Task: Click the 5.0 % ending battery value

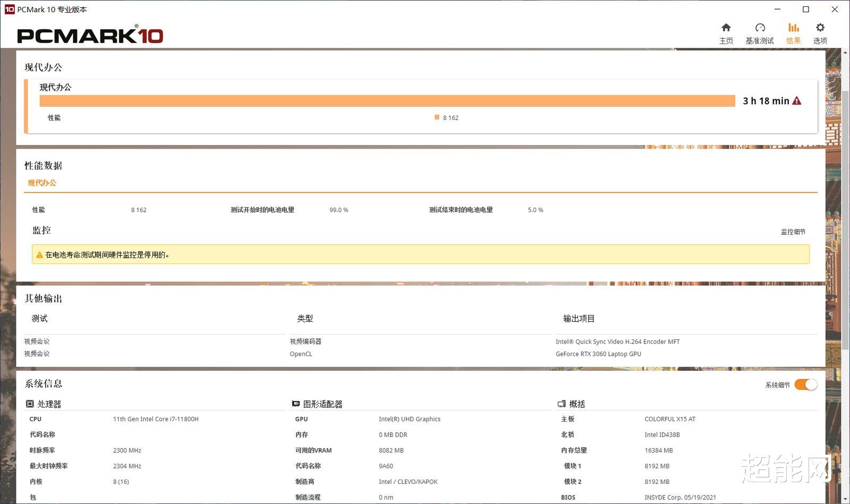Action: pos(535,210)
